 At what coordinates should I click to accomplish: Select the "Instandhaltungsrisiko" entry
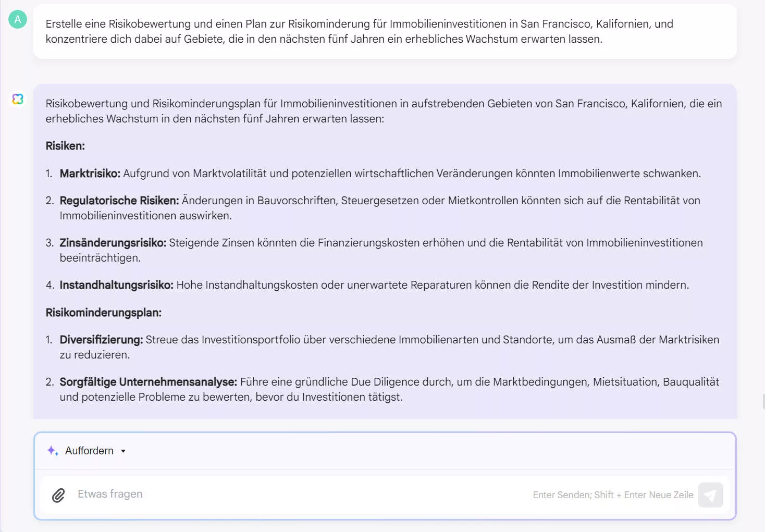click(x=375, y=284)
